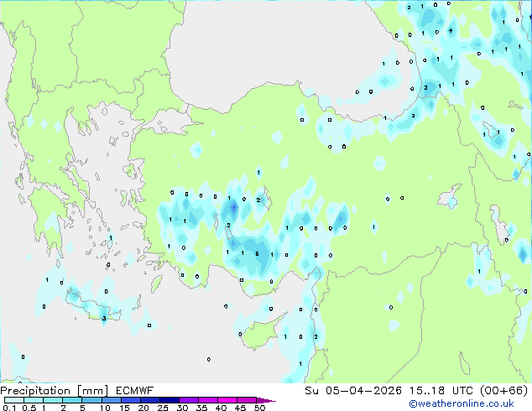The height and width of the screenshot is (411, 532).
Task: Click the 'Precipitation' title text
Action: (x=35, y=391)
